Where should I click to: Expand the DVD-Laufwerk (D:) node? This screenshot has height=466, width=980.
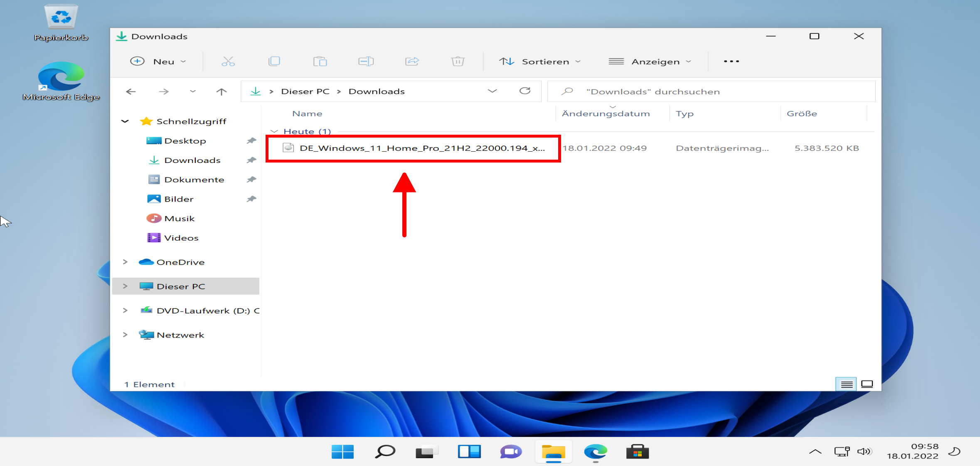(x=125, y=310)
